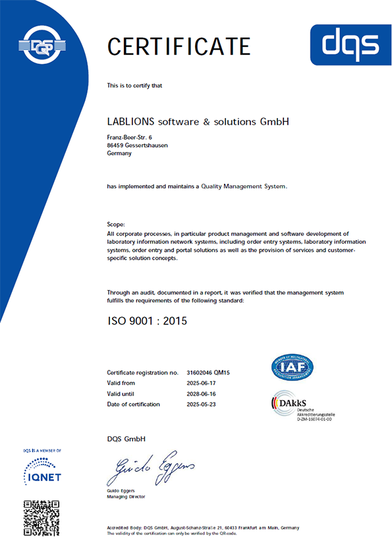Click the QR code verification image
This screenshot has width=392, height=555.
pyautogui.click(x=42, y=518)
